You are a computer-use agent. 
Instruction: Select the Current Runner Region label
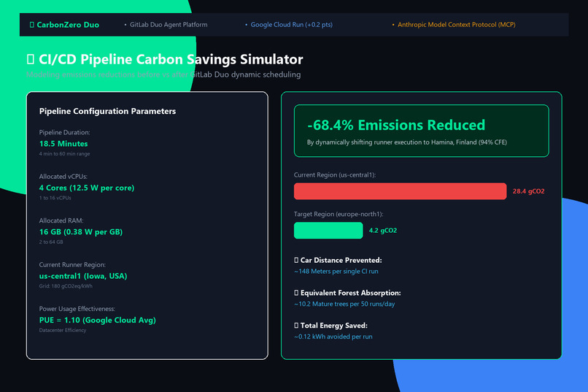pos(72,264)
